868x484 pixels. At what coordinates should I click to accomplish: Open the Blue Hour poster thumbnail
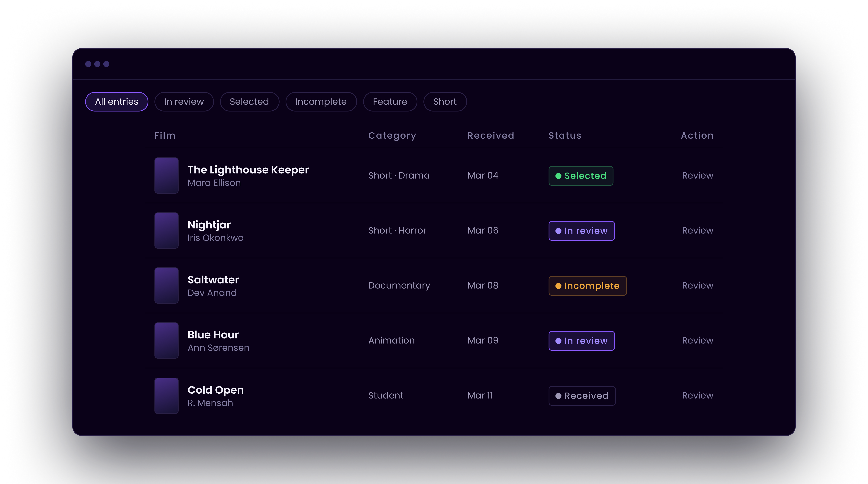pyautogui.click(x=167, y=340)
